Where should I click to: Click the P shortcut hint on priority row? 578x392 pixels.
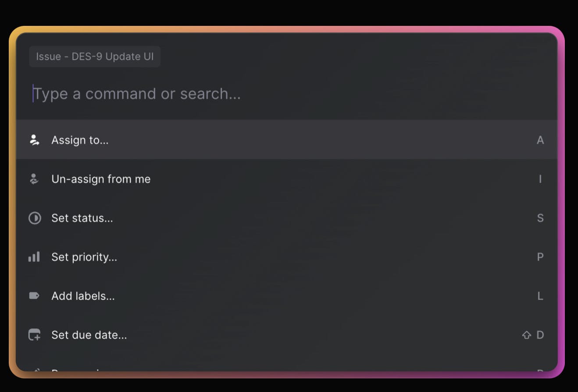pyautogui.click(x=540, y=257)
